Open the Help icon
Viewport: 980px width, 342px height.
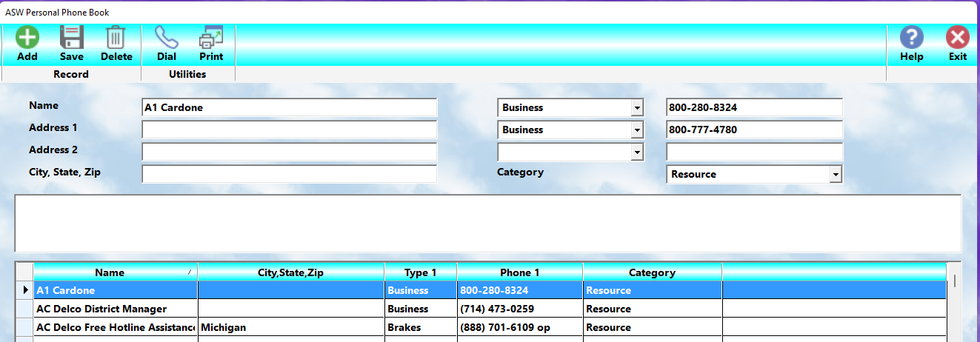[x=912, y=44]
